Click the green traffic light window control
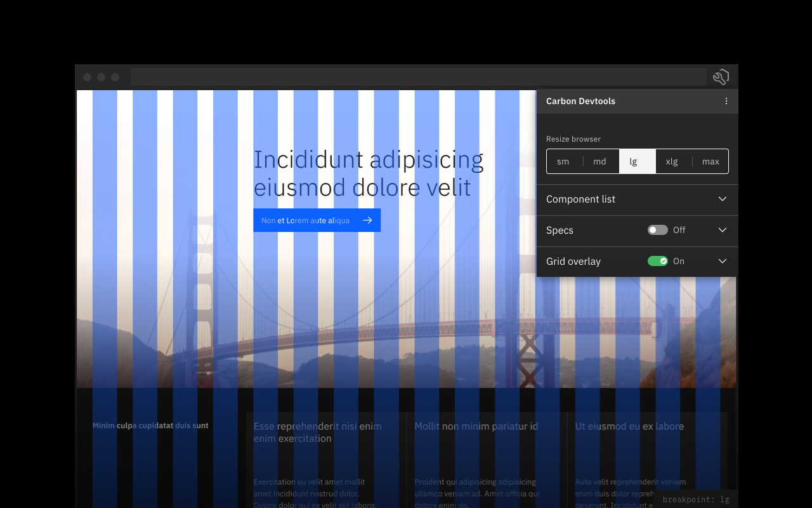Viewport: 812px width, 508px height. point(115,76)
